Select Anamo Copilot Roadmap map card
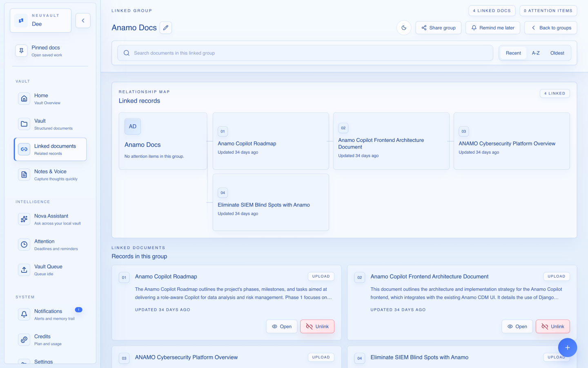This screenshot has height=368, width=588. point(271,141)
